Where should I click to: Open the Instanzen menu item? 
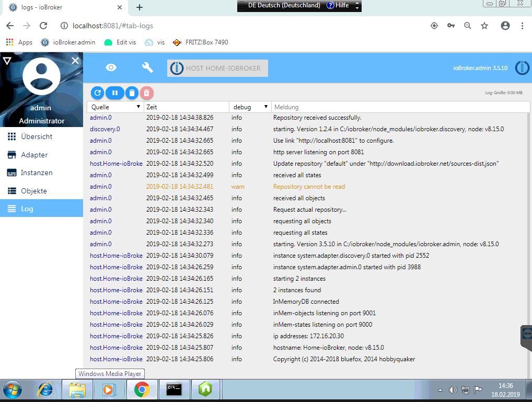coord(41,173)
